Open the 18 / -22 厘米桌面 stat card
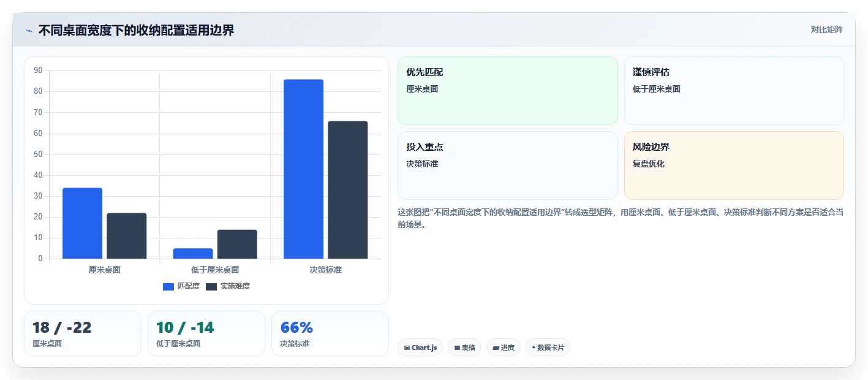 click(83, 333)
